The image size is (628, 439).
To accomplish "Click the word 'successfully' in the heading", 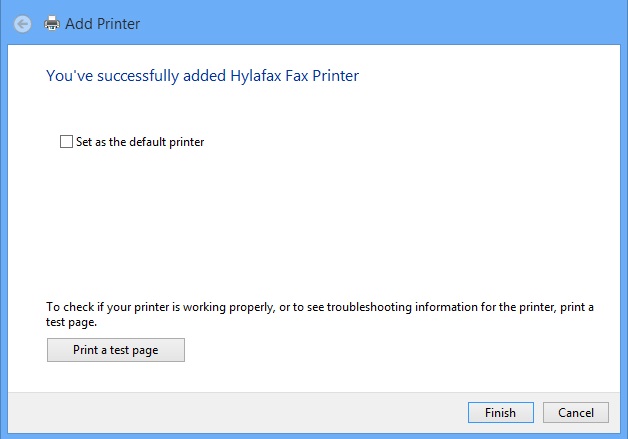I will coord(138,76).
